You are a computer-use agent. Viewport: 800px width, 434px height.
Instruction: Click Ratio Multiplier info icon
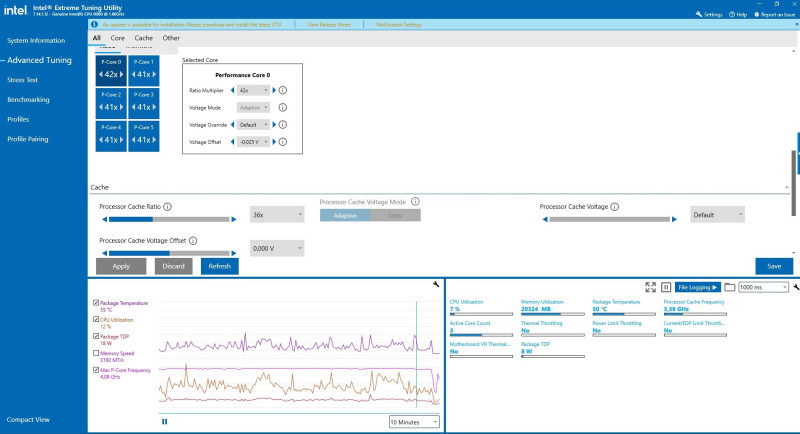point(283,90)
